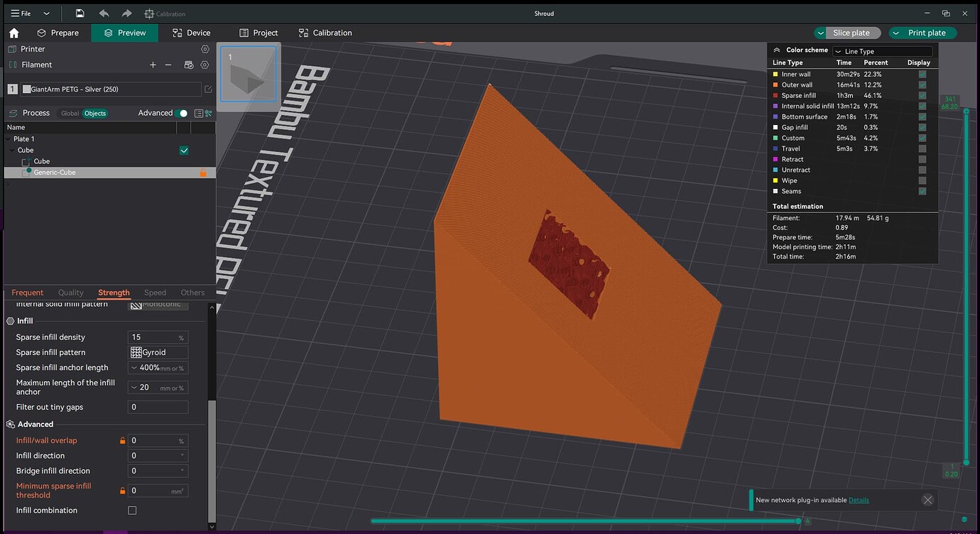Open the Quality settings tab
This screenshot has width=980, height=534.
(71, 293)
